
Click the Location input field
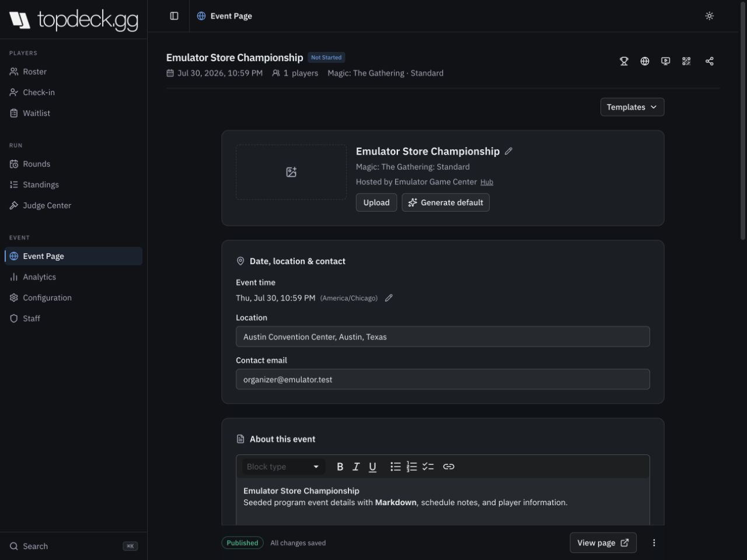click(x=443, y=337)
